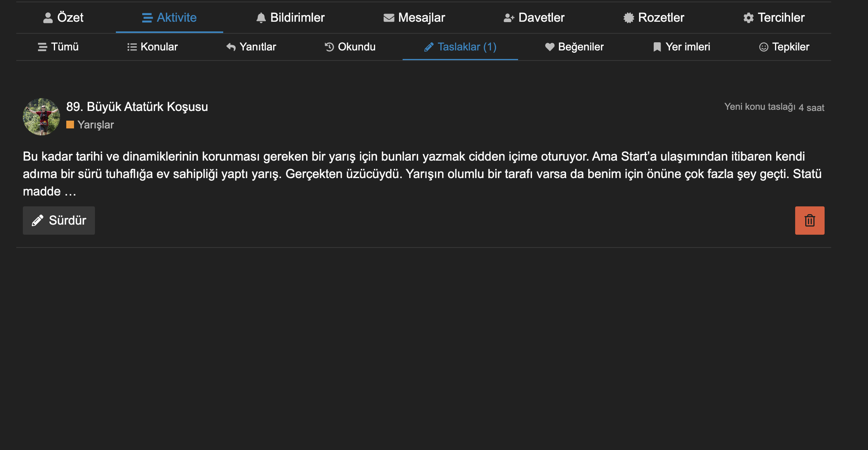868x450 pixels.
Task: Go to Davetler invites tab
Action: tap(534, 17)
